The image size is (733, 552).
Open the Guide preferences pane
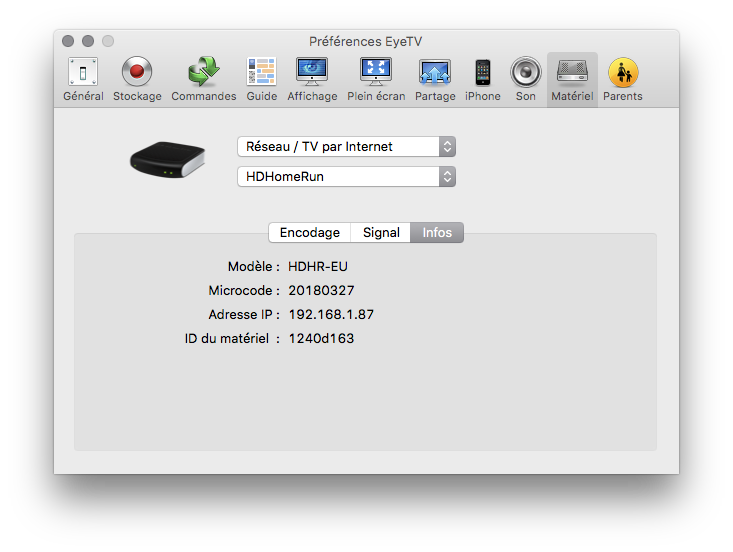pos(261,79)
